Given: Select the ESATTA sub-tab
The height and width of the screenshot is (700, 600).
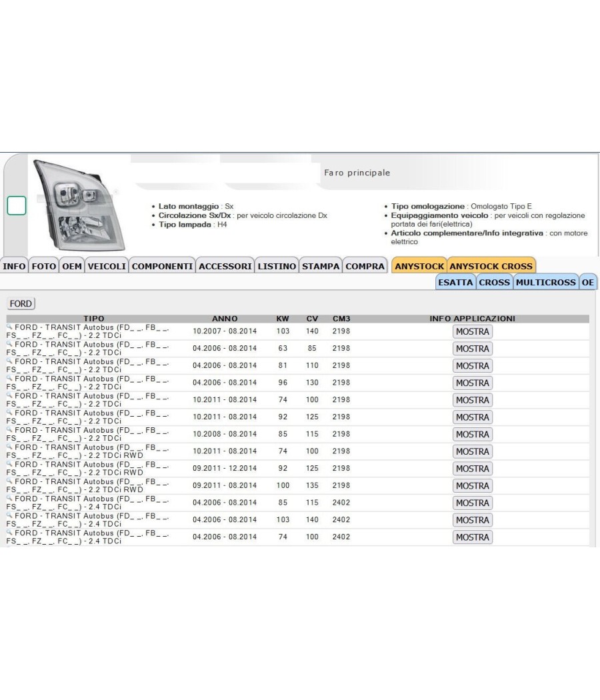Looking at the screenshot, I should [455, 283].
